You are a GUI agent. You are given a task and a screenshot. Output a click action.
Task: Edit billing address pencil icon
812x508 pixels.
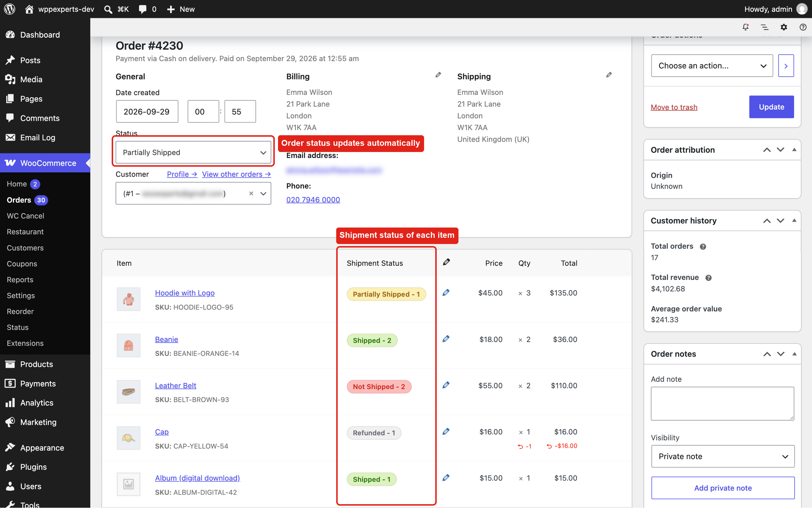(438, 75)
